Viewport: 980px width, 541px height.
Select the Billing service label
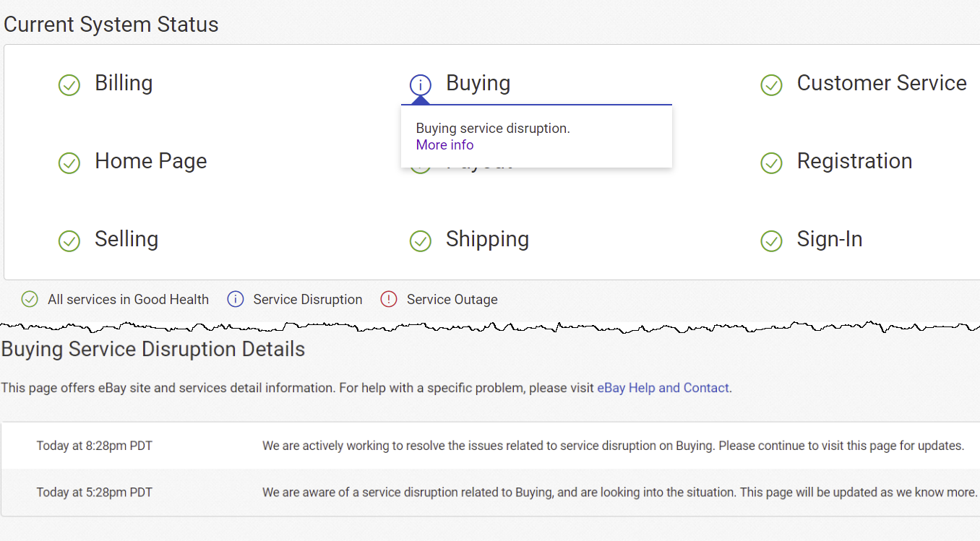[x=124, y=83]
